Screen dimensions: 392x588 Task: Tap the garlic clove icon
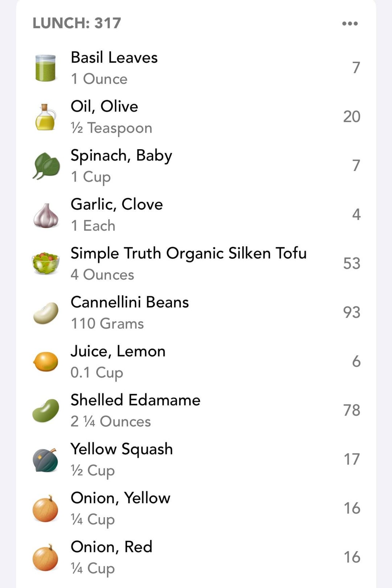(x=46, y=216)
